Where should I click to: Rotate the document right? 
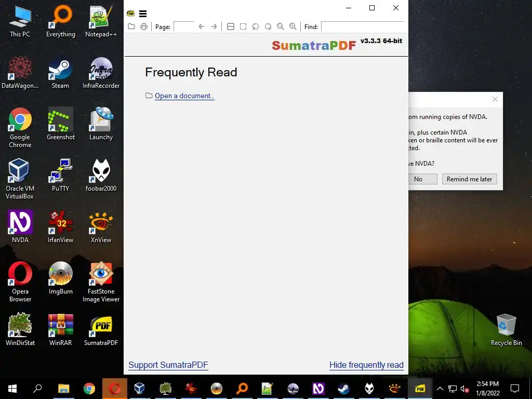pyautogui.click(x=268, y=26)
